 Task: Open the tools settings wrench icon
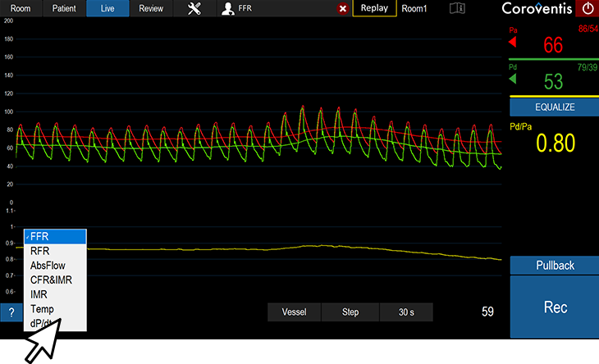194,8
